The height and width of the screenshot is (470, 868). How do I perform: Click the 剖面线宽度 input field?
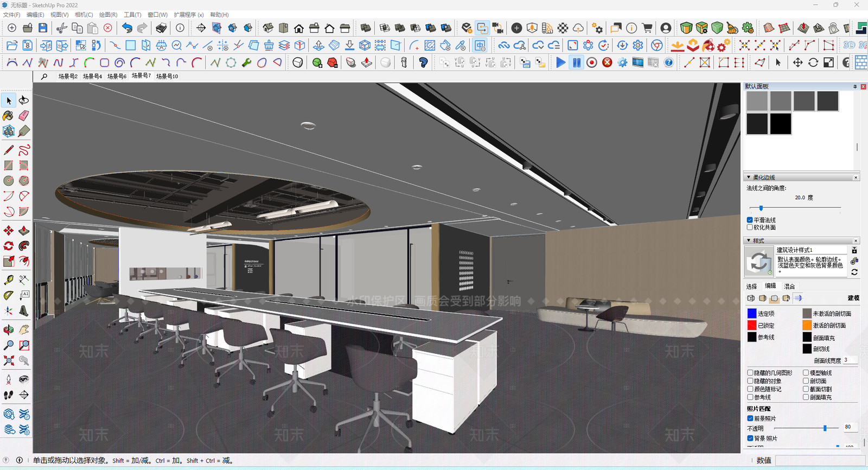[850, 360]
